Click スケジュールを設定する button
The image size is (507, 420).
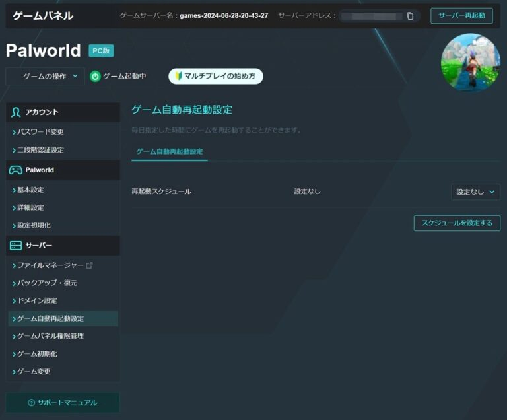tap(457, 223)
